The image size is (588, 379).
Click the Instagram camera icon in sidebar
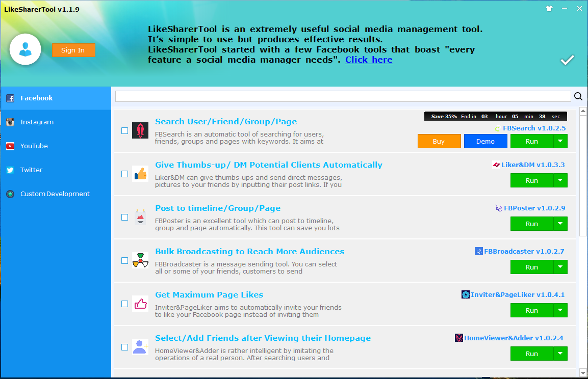tap(10, 122)
